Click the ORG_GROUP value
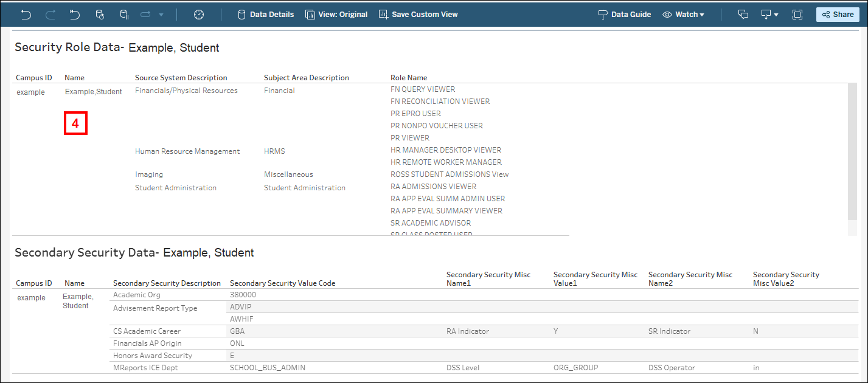The width and height of the screenshot is (868, 383). pyautogui.click(x=575, y=368)
